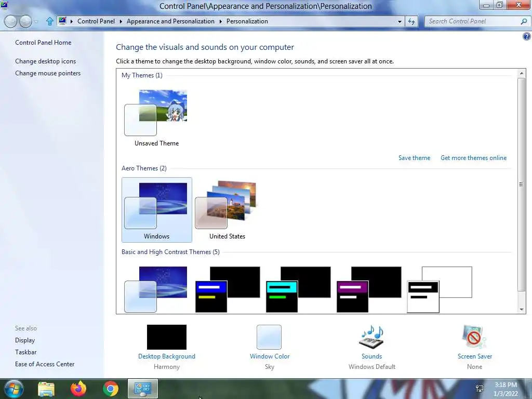This screenshot has height=399, width=532.
Task: Select high contrast theme with purple title bar
Action: pos(369,289)
